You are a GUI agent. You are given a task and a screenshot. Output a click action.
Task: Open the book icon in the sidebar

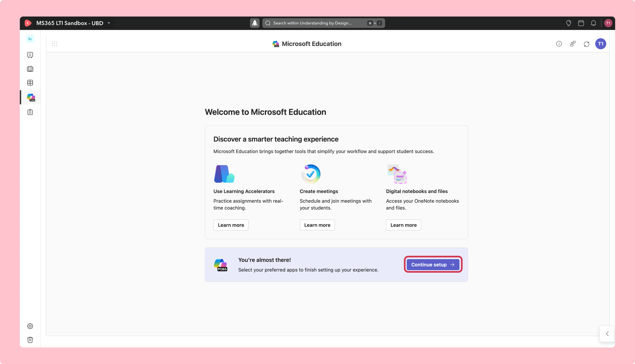click(x=30, y=69)
